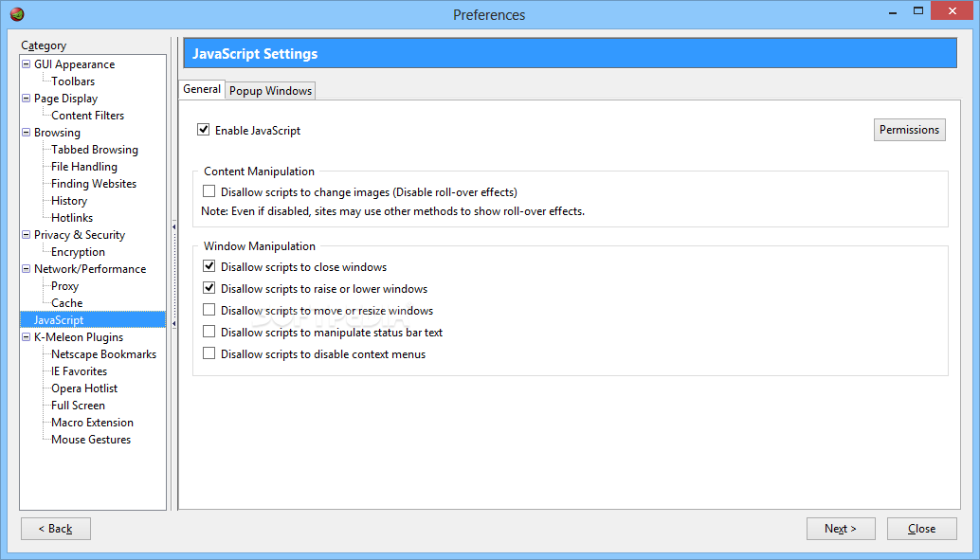Check Disallow scripts to move or resize windows

point(209,310)
